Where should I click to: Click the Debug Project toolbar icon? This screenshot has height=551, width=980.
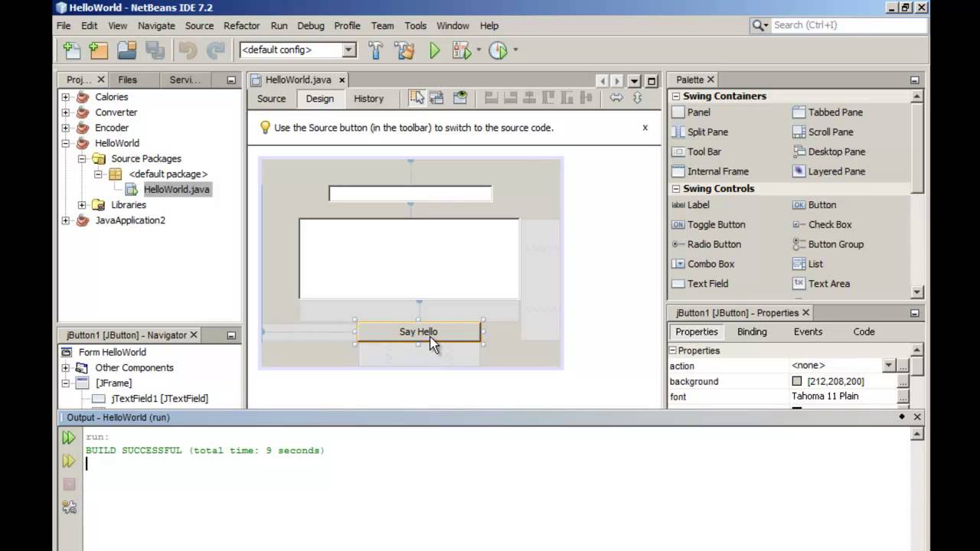[x=461, y=51]
